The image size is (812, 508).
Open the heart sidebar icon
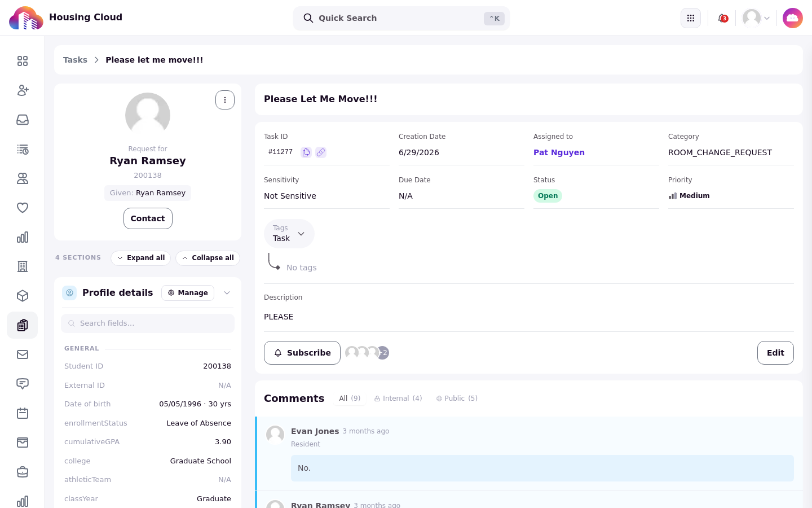click(23, 208)
